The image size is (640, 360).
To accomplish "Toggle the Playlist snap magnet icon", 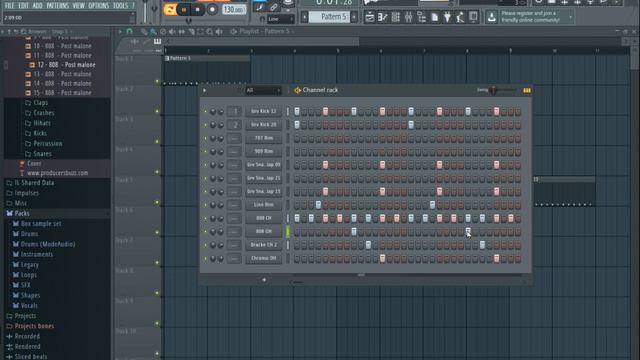I will point(129,31).
